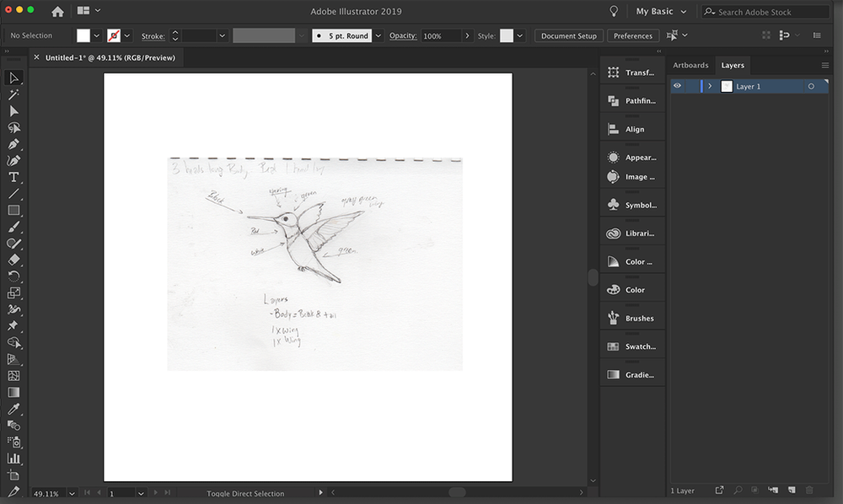Select the Puppet Warp pin tool
This screenshot has height=504, width=843.
click(x=13, y=325)
